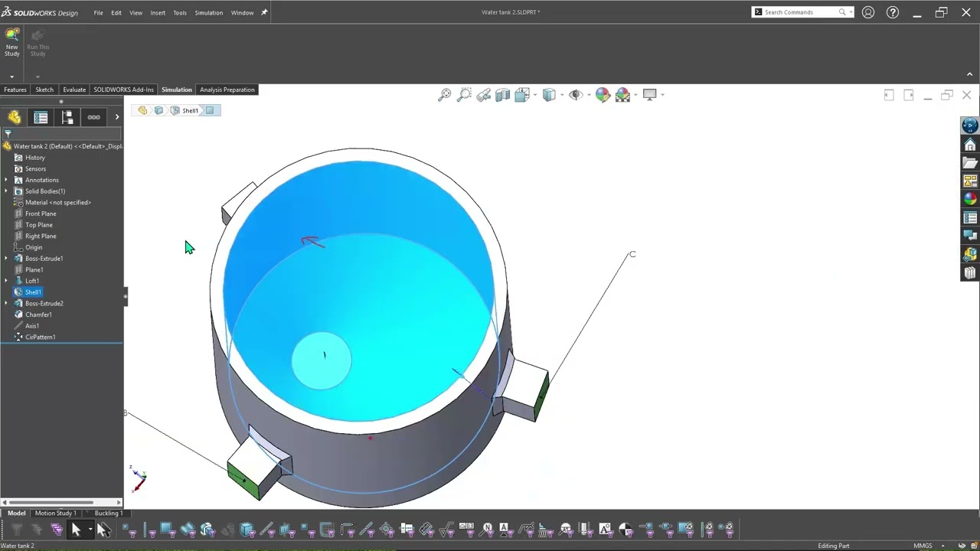The height and width of the screenshot is (551, 980).
Task: Select the Zoom to Area tool
Action: (464, 95)
